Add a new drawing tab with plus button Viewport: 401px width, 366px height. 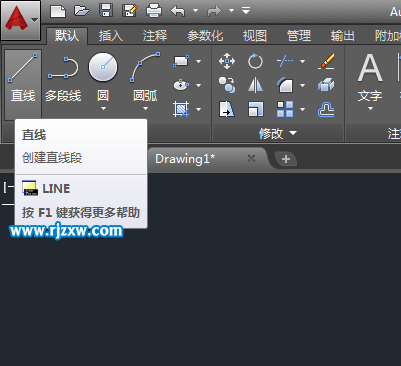286,159
